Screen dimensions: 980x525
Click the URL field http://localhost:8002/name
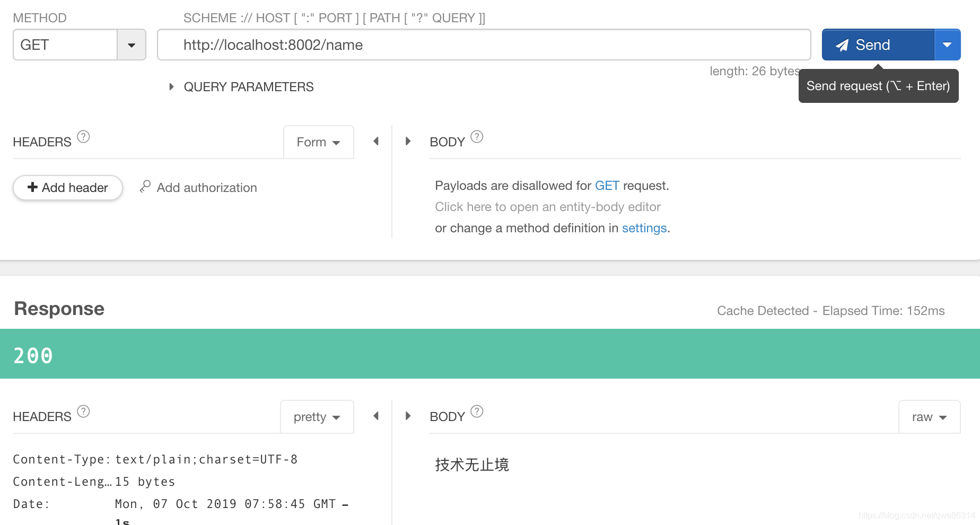click(x=484, y=45)
